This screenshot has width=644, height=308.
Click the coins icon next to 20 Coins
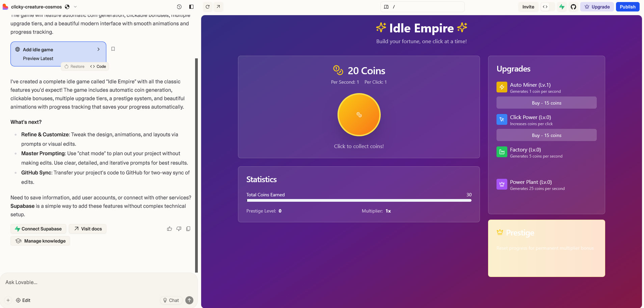338,70
